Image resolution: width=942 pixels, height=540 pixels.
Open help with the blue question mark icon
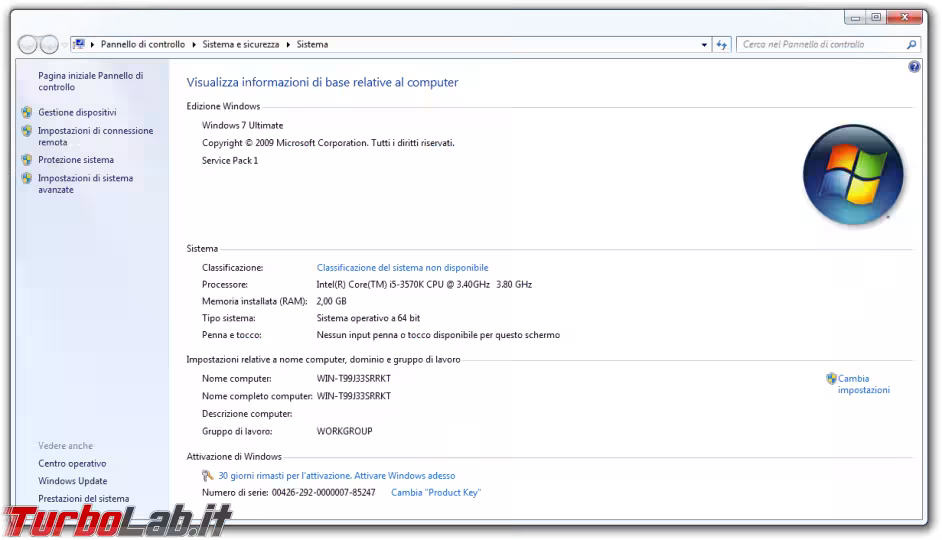(914, 67)
